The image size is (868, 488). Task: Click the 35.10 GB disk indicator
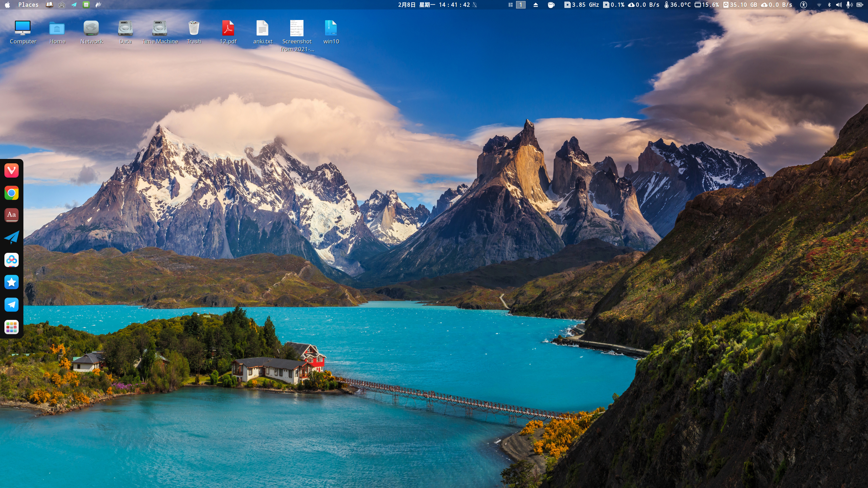(x=740, y=5)
